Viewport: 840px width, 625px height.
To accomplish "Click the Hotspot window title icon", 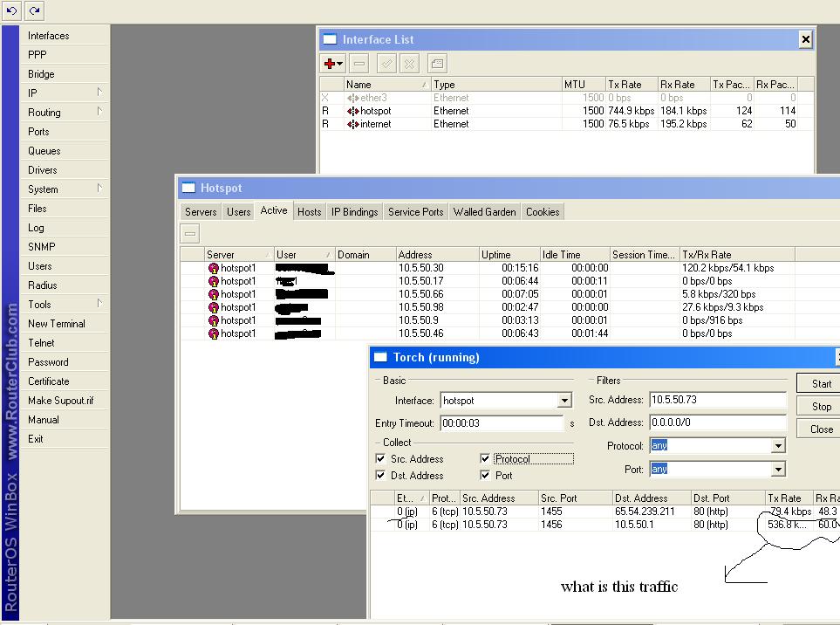I will (x=188, y=188).
